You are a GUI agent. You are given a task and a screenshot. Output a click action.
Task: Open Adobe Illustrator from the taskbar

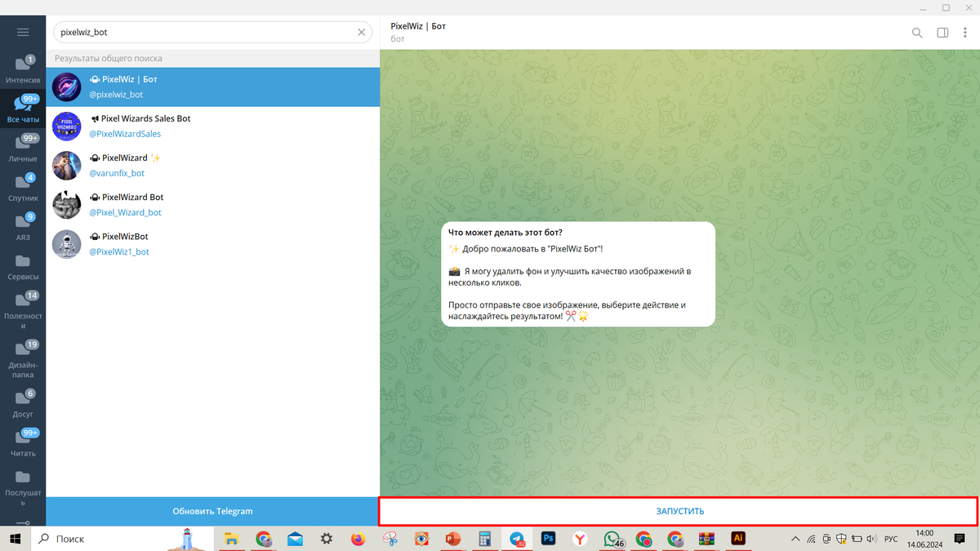738,539
